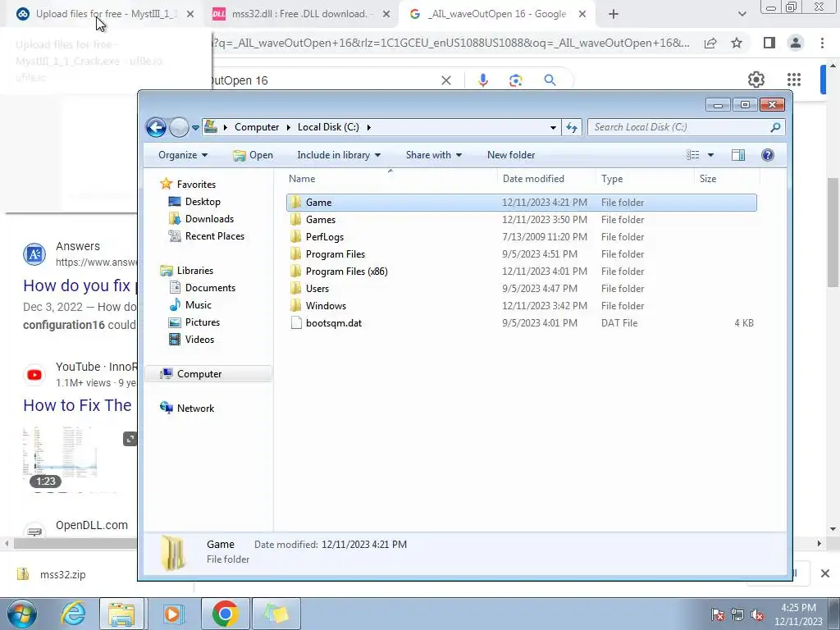The height and width of the screenshot is (630, 840).
Task: Open the view options dropdown arrow
Action: pyautogui.click(x=711, y=155)
